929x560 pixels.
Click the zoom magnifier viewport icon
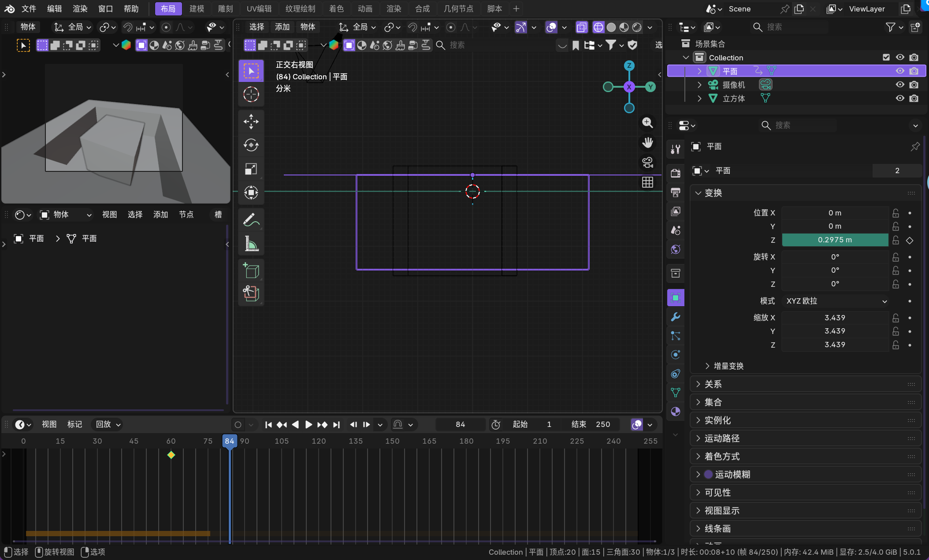(647, 123)
